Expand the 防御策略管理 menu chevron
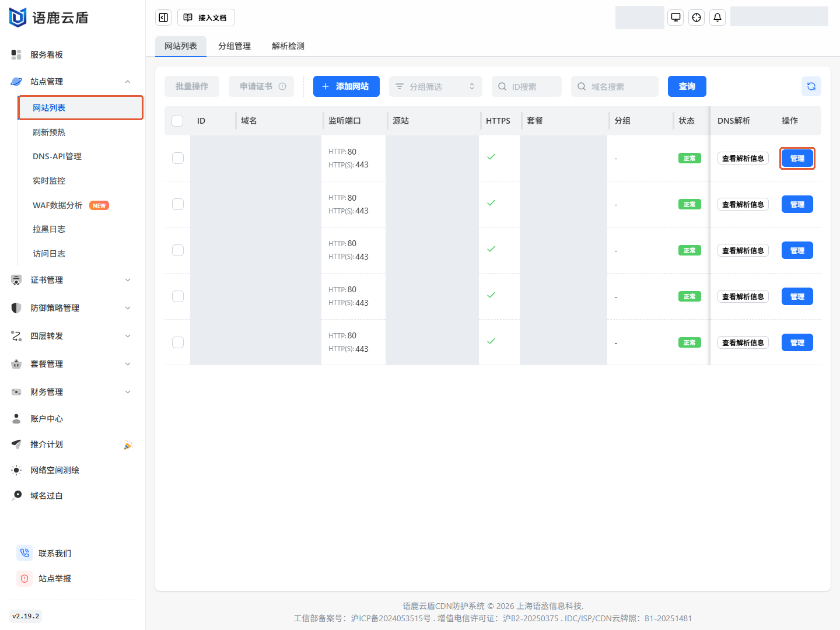Screen dimensions: 840x630 point(128,308)
